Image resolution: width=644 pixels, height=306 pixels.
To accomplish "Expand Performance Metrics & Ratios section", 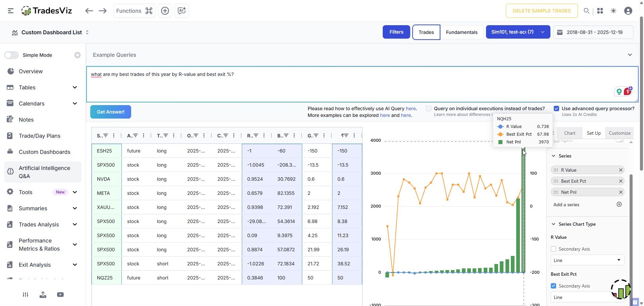I will [75, 245].
